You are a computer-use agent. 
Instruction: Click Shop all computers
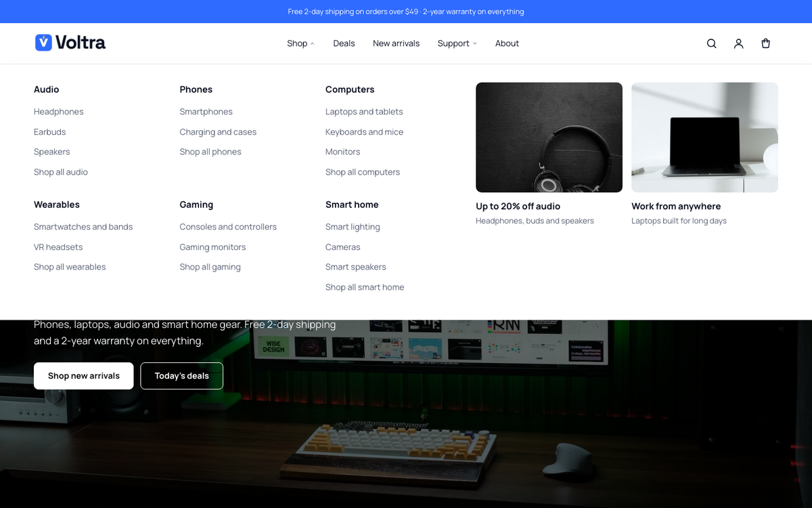click(x=363, y=172)
